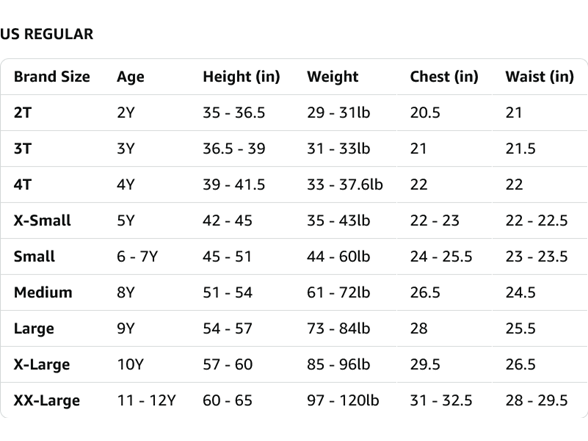Select the 2T brand size row label
588x441 pixels.
coord(23,112)
